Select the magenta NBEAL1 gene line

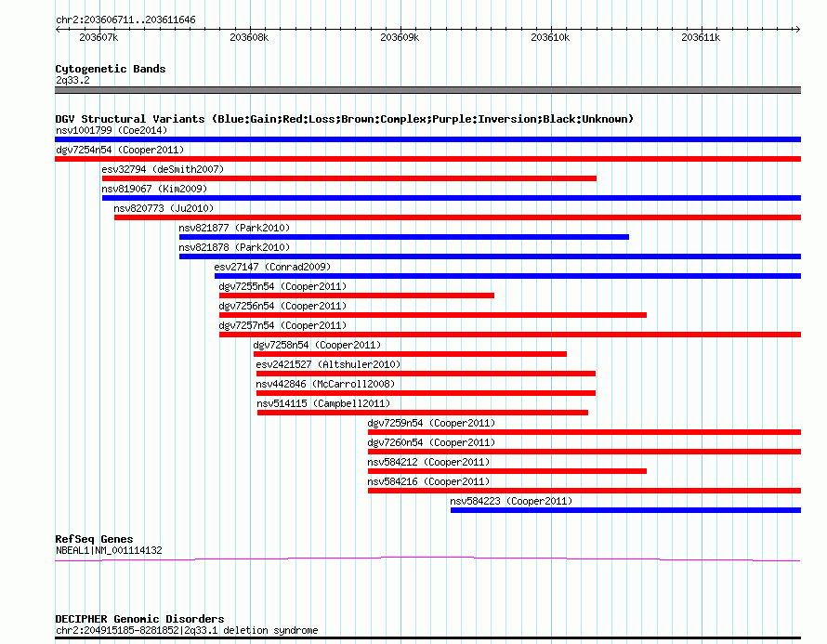point(427,559)
